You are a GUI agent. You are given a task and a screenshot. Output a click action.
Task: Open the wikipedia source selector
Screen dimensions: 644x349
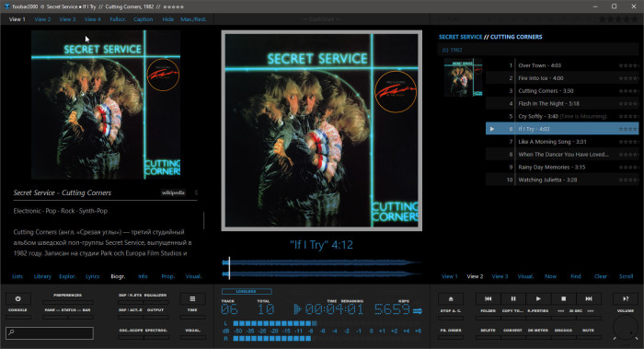(173, 192)
